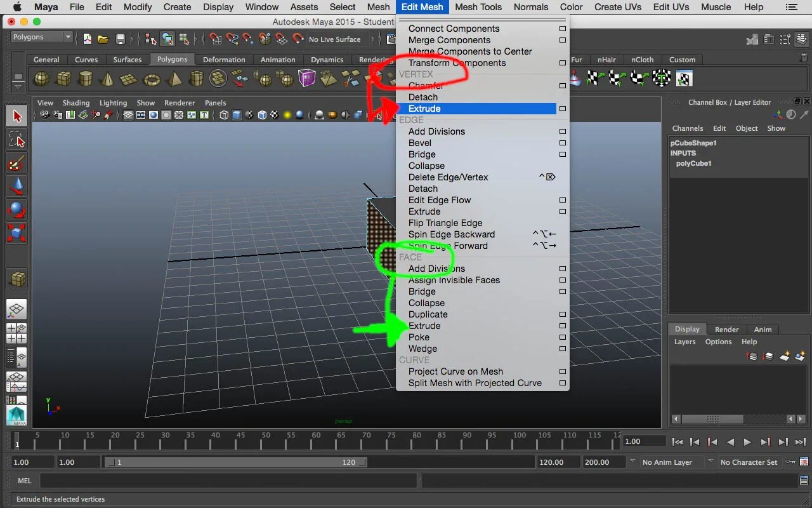Open Character Set dropdown arrow
Screen dimensions: 812x508
[x=710, y=462]
